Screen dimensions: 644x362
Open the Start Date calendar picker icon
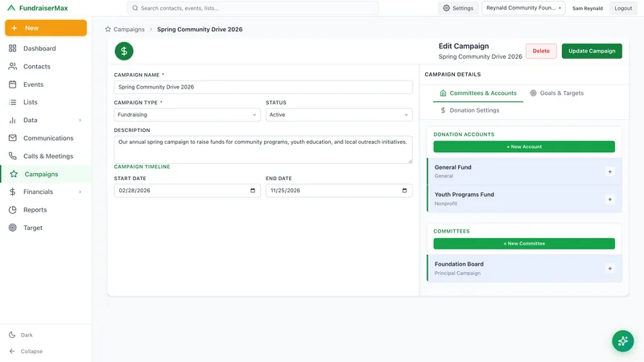click(x=253, y=191)
